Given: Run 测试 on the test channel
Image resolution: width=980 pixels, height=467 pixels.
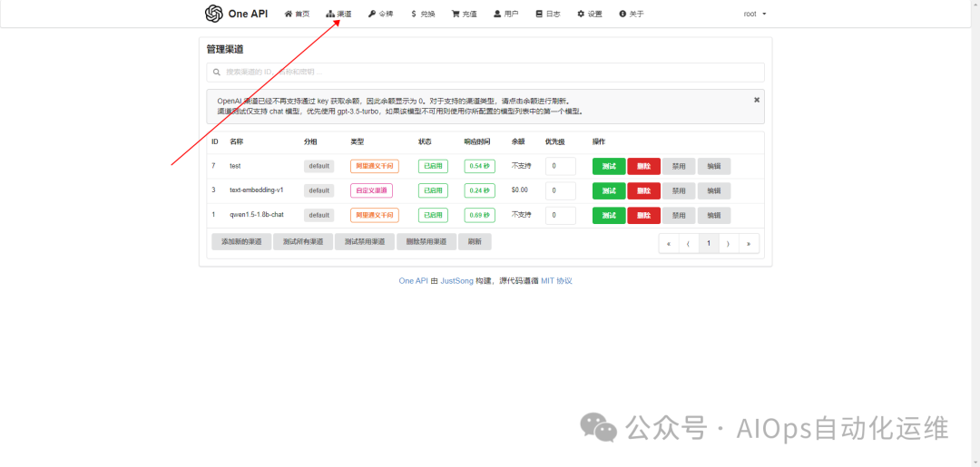Looking at the screenshot, I should point(609,166).
